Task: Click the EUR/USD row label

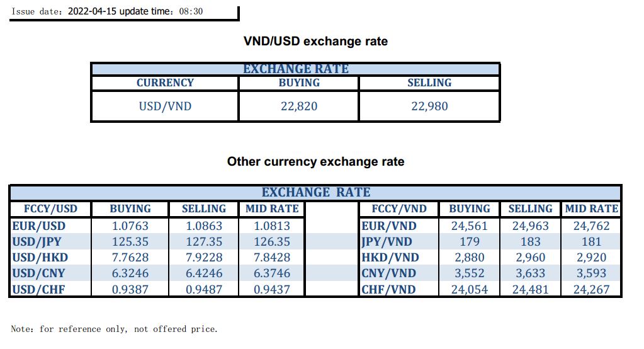Action: point(39,226)
